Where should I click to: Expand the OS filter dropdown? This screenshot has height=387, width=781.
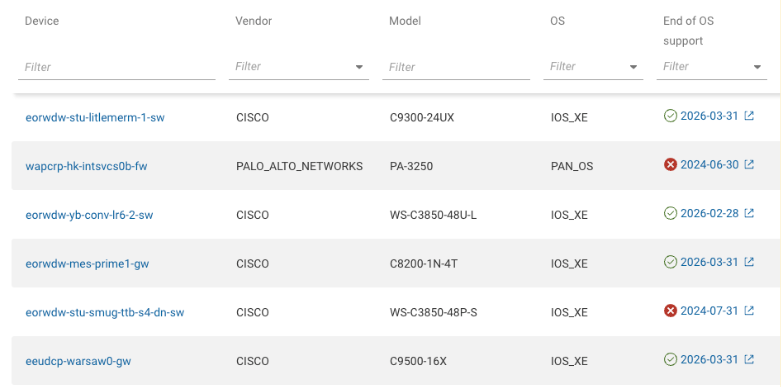[634, 67]
